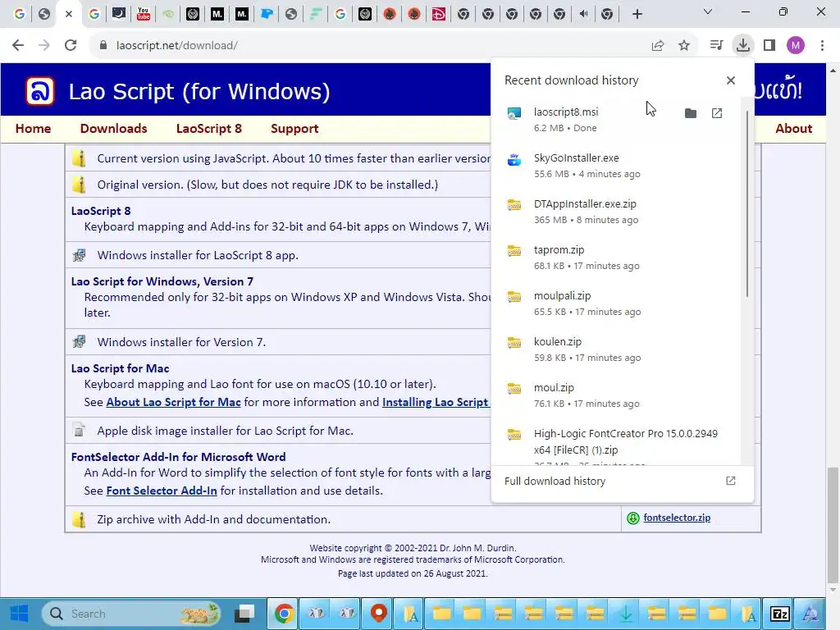The image size is (840, 630).
Task: Show laoscript8.msi in folder
Action: click(x=690, y=113)
